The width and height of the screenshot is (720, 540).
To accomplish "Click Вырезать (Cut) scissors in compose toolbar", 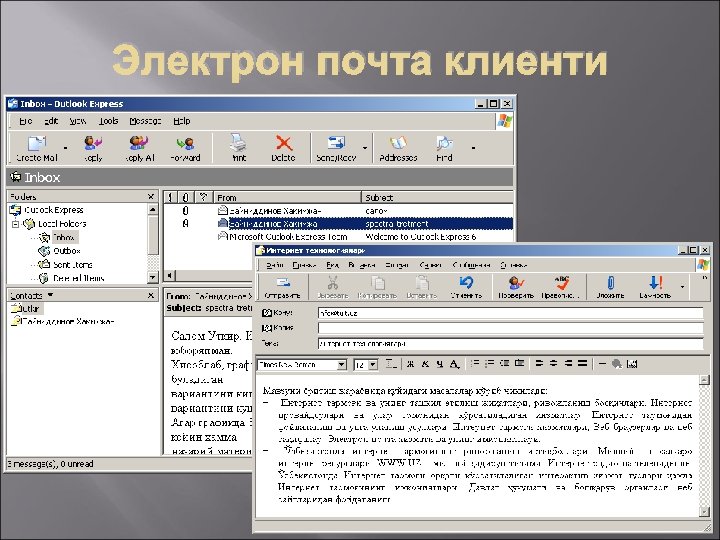I will coord(333,287).
